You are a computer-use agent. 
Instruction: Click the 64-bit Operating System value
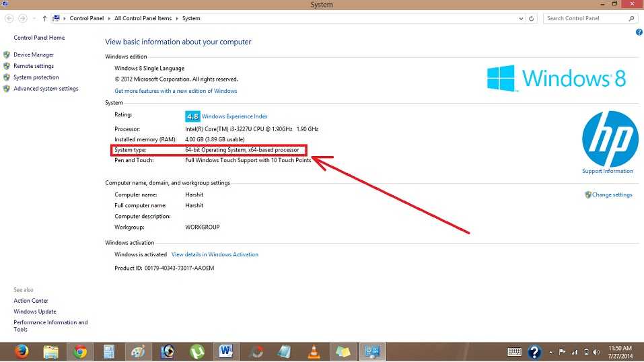coord(242,150)
